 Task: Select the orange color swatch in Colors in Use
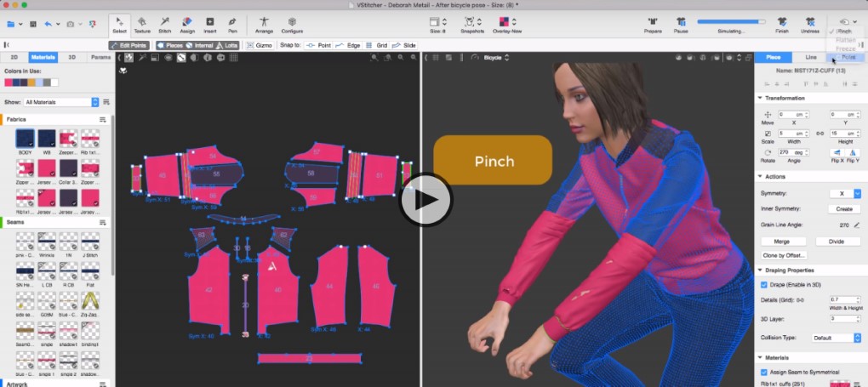(x=31, y=83)
